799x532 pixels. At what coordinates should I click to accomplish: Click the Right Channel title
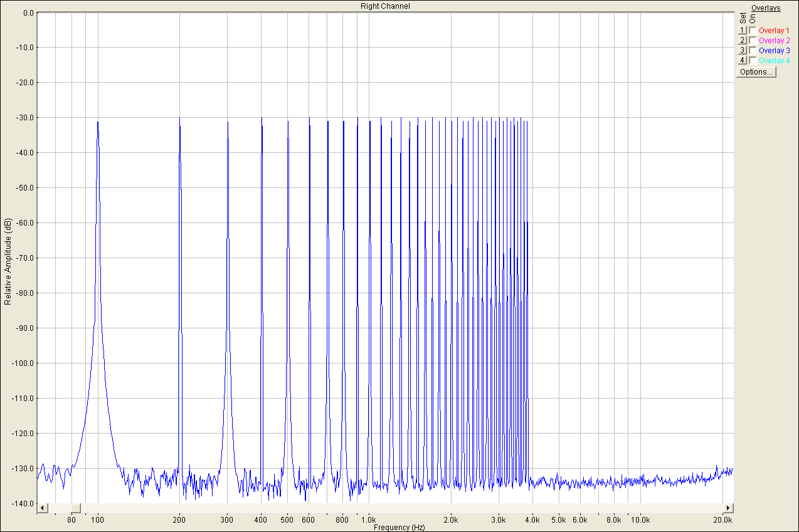[385, 6]
